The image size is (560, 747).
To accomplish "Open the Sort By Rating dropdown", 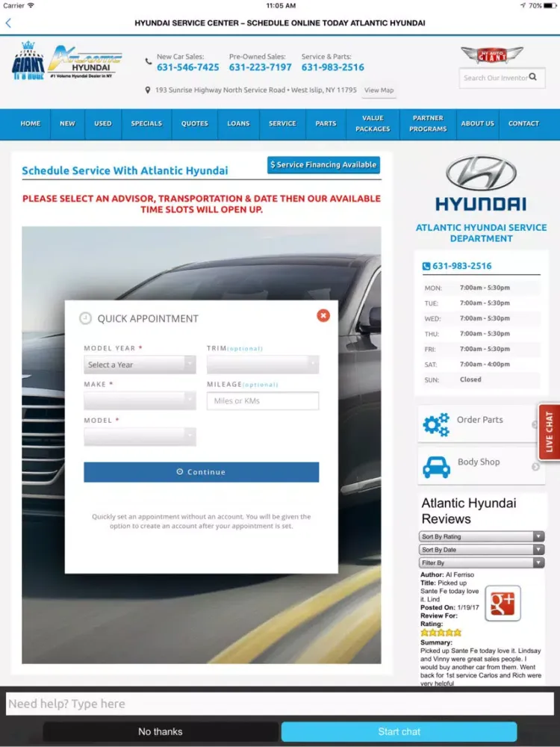I will [482, 536].
